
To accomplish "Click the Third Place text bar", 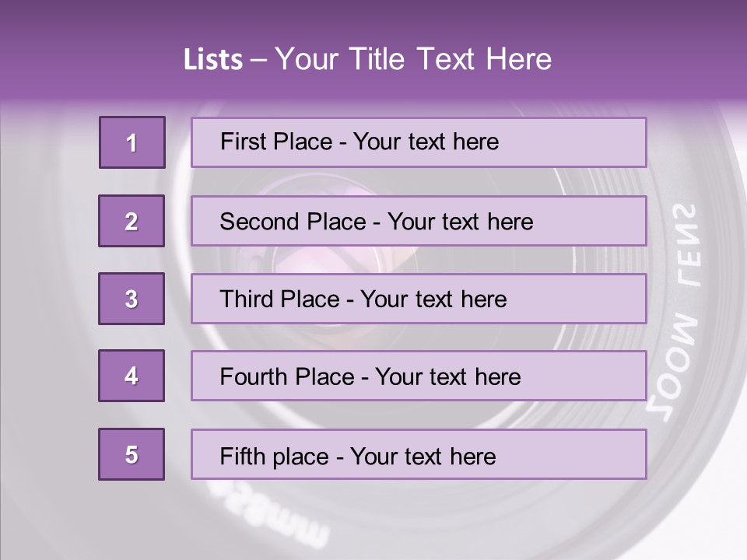I will coord(419,299).
